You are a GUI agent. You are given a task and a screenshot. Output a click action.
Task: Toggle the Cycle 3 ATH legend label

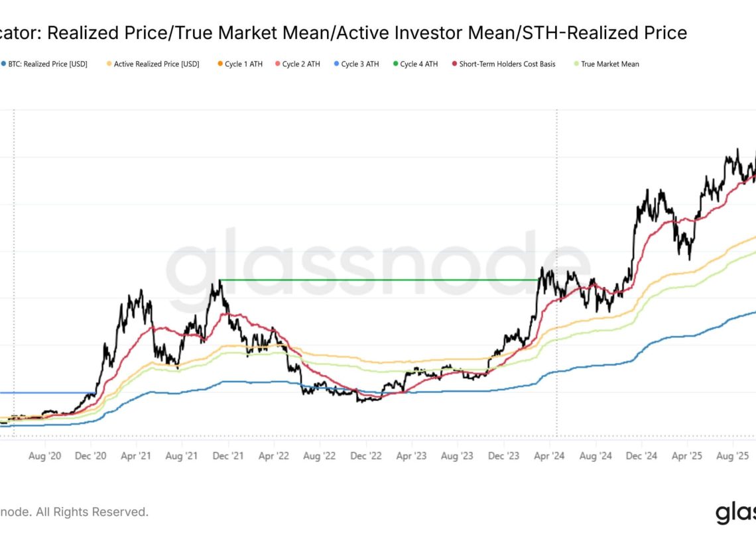(360, 64)
